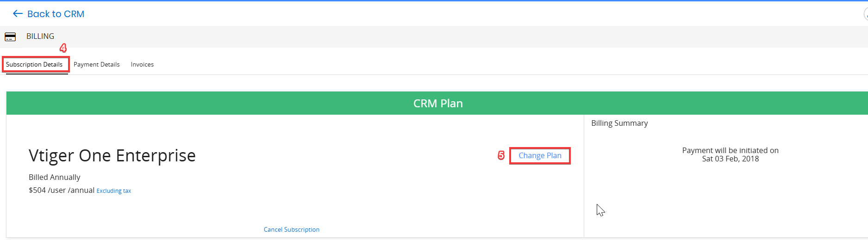The image size is (868, 240).
Task: Select the Vtiger One Enterprise plan title
Action: pos(112,155)
